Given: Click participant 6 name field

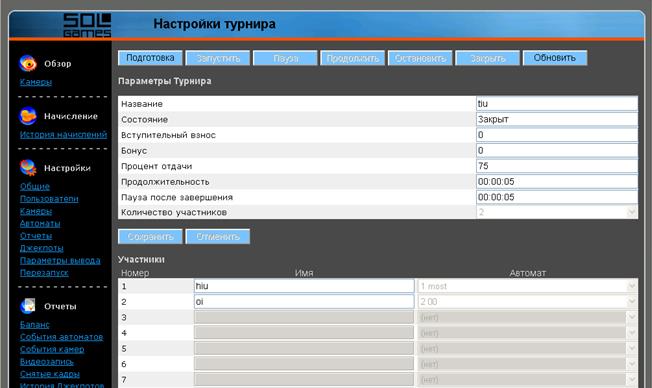Looking at the screenshot, I should 304,364.
